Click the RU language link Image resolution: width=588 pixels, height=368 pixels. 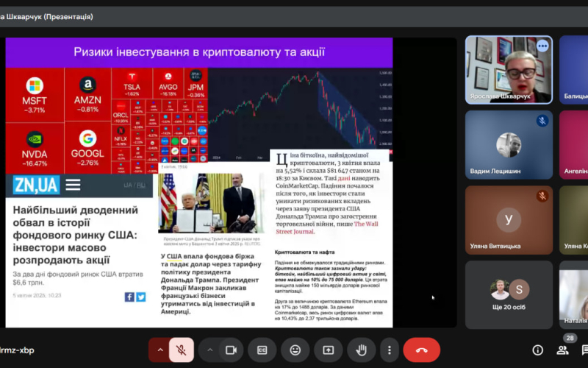click(x=141, y=185)
